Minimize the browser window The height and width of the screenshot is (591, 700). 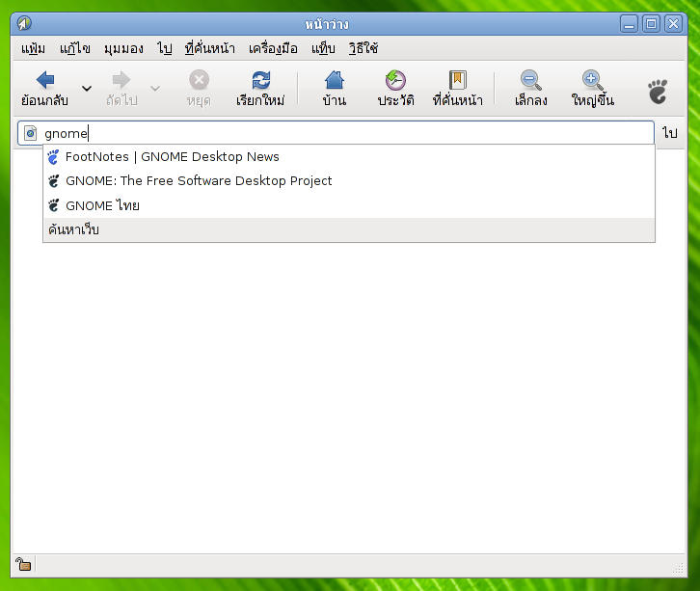(629, 24)
